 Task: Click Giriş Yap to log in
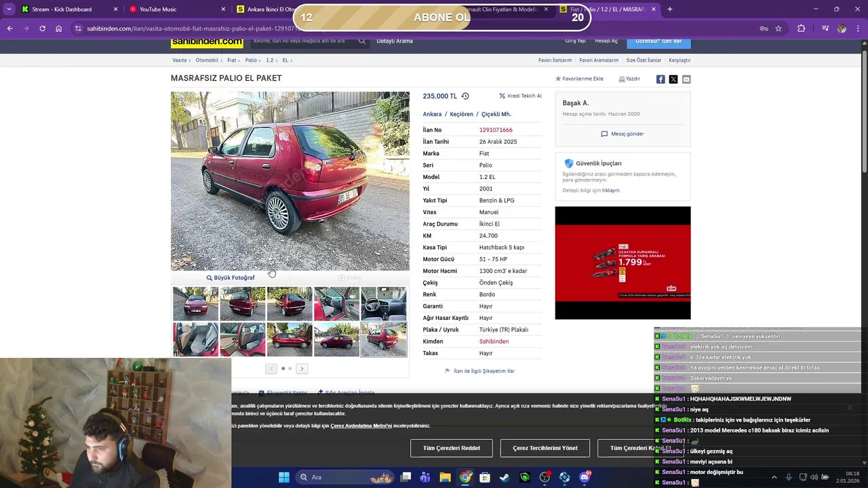coord(575,41)
